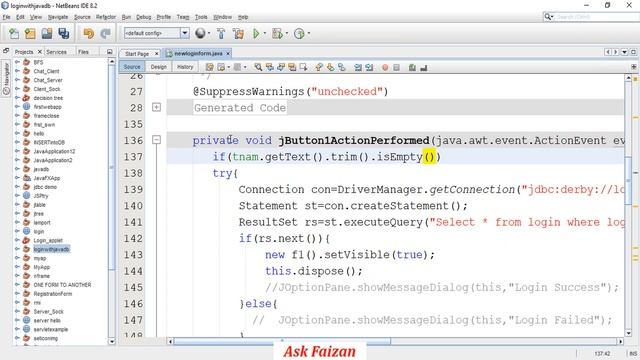Image resolution: width=640 pixels, height=360 pixels.
Task: Click the Uncomment icon in editor toolbar
Action: 424,67
